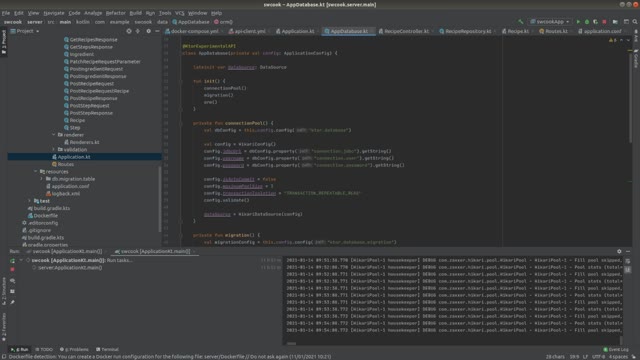
Task: Run the app with green play button
Action: click(578, 22)
